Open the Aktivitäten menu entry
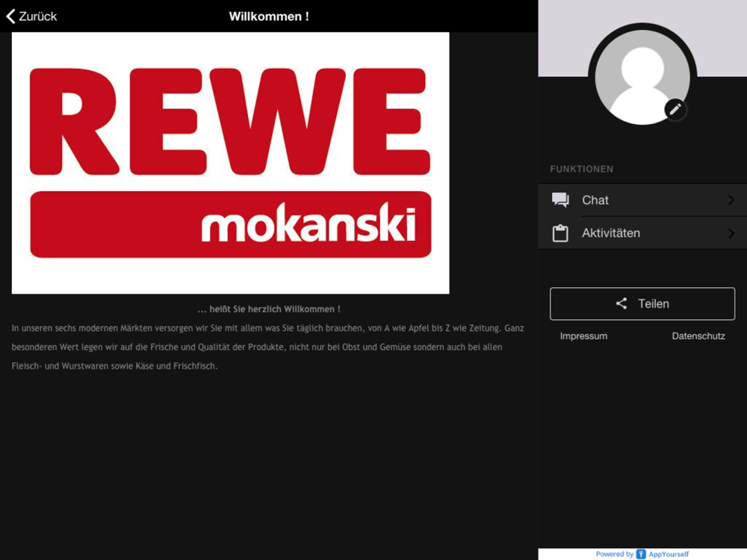The width and height of the screenshot is (747, 560). [x=642, y=233]
